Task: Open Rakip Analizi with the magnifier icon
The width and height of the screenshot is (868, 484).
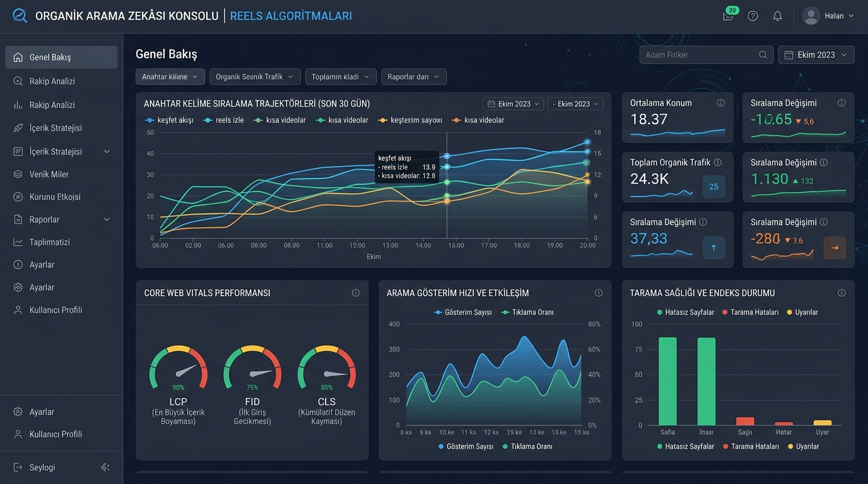Action: pyautogui.click(x=61, y=81)
